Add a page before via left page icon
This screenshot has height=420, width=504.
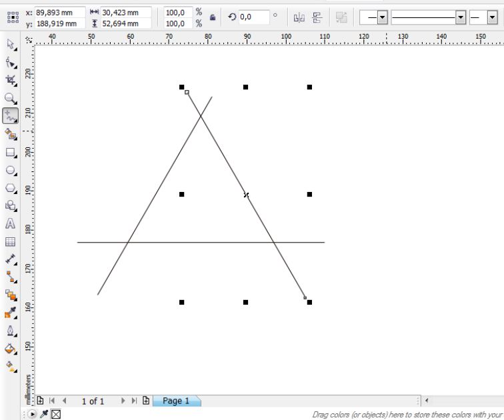pyautogui.click(x=40, y=401)
